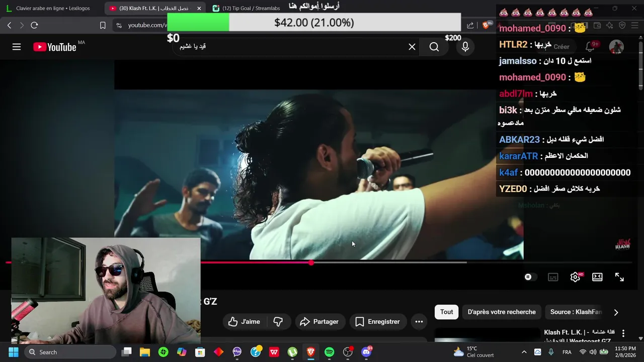Clear the YouTube search field with X
Screen dimensions: 644x362
(412, 47)
